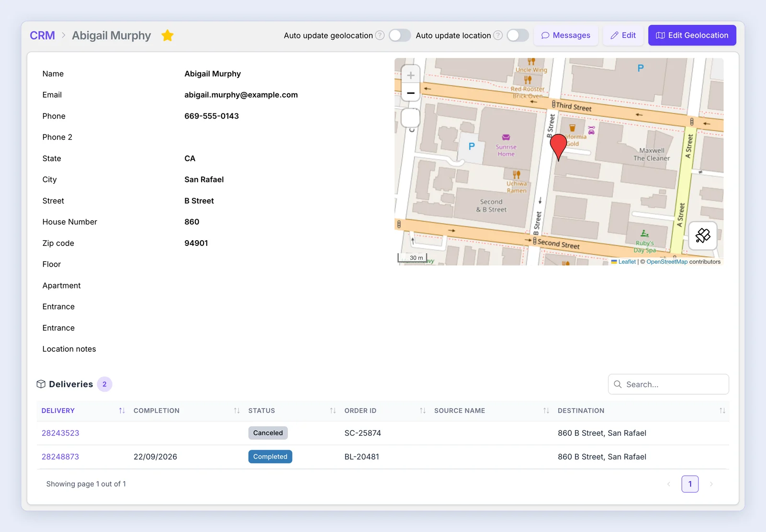Image resolution: width=766 pixels, height=532 pixels.
Task: Enable auto update location switch
Action: point(518,35)
